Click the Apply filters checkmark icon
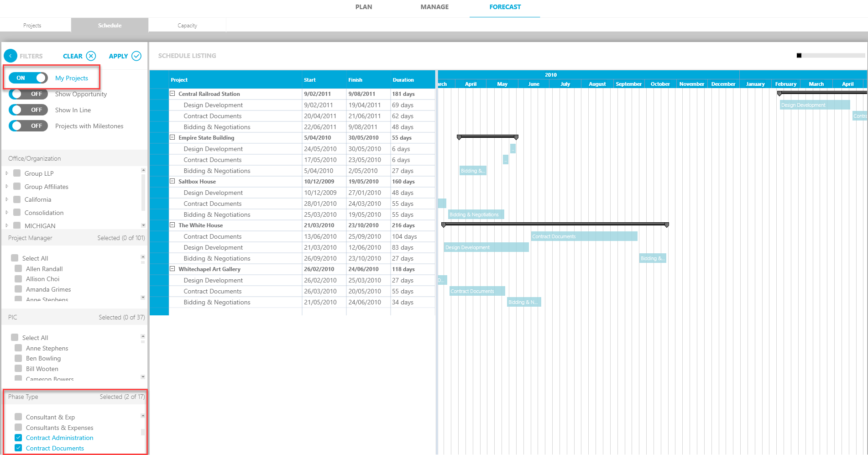The height and width of the screenshot is (455, 868). pos(136,56)
